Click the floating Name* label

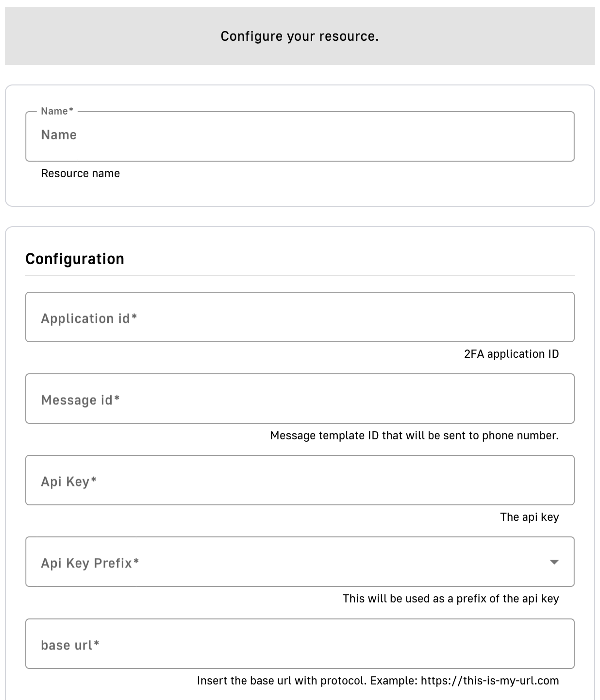point(57,111)
